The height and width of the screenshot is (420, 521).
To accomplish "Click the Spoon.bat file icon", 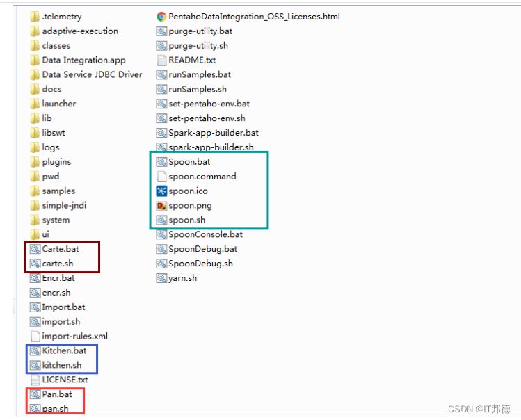I will click(x=161, y=162).
